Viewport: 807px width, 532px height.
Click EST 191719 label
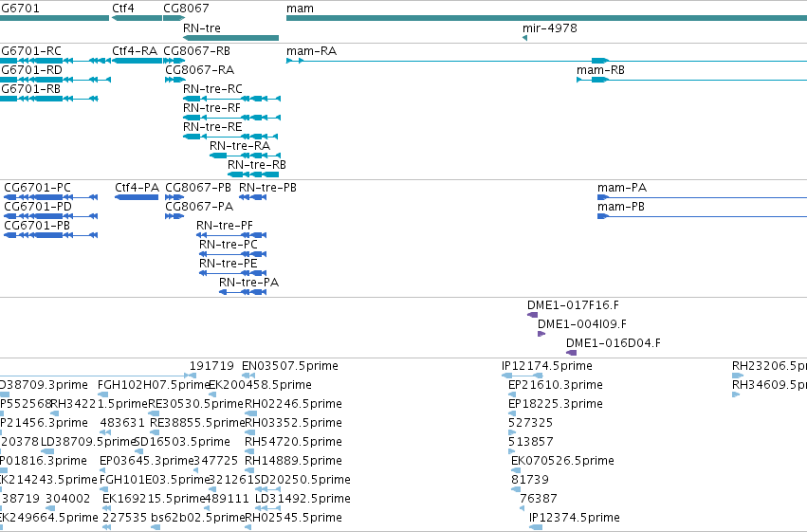tap(211, 366)
